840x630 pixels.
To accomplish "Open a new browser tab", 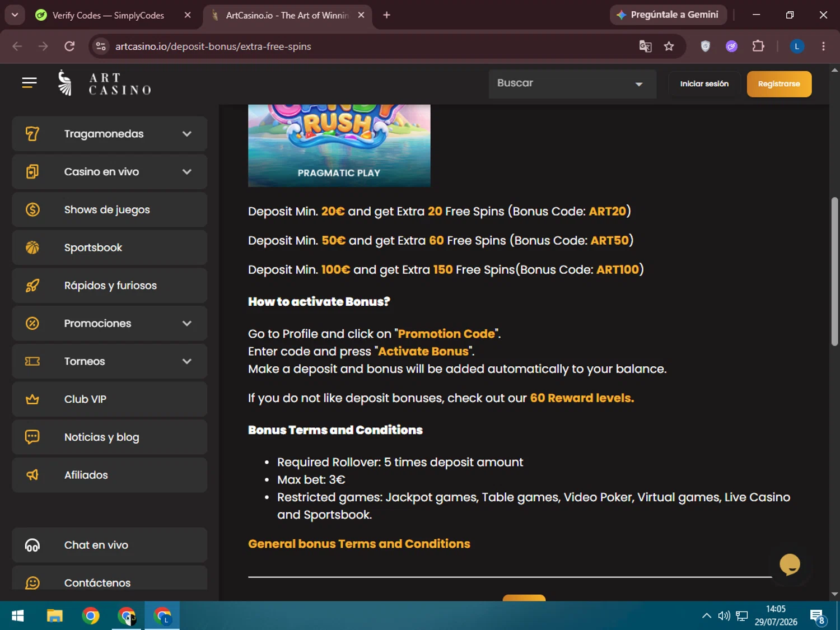I will tap(386, 15).
